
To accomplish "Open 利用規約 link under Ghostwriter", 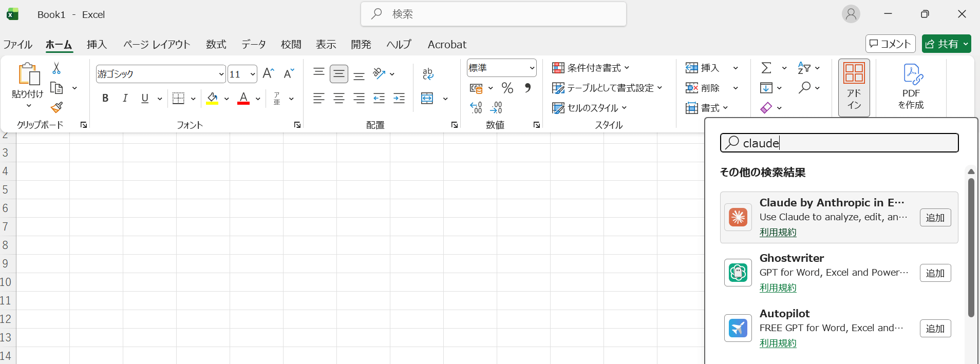I will pos(778,288).
